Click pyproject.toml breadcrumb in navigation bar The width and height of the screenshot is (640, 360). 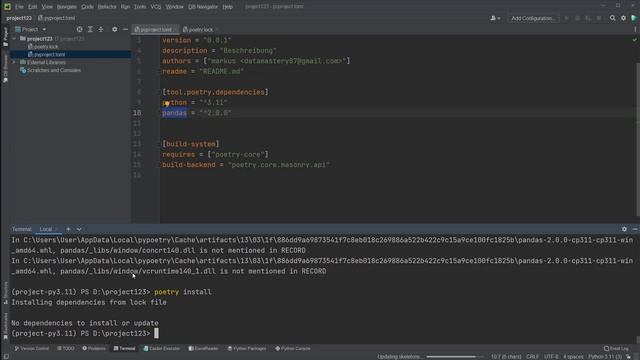click(57, 18)
